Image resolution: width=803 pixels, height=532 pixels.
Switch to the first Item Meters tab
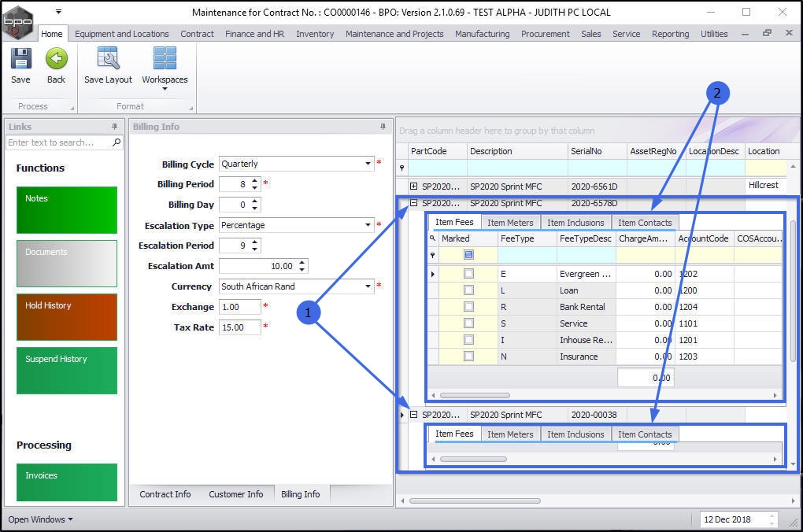pos(509,223)
